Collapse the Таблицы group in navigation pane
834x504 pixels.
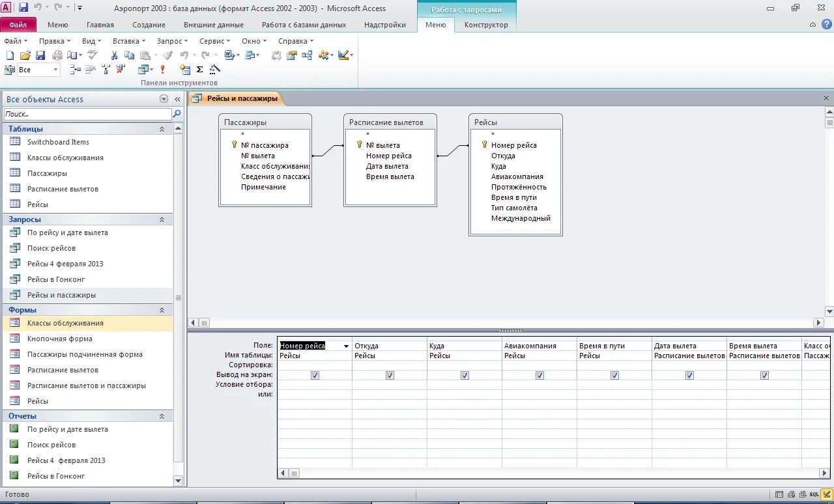pyautogui.click(x=162, y=129)
